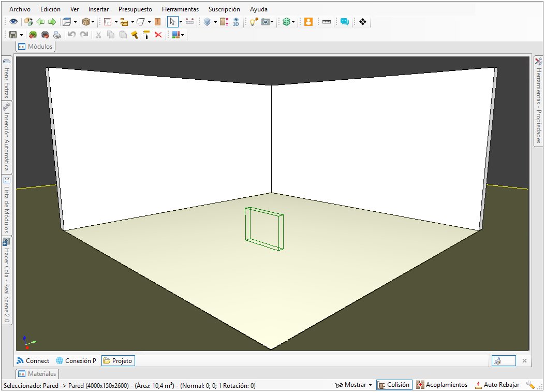This screenshot has width=545, height=392.
Task: Open the Ayuda menu
Action: (259, 9)
